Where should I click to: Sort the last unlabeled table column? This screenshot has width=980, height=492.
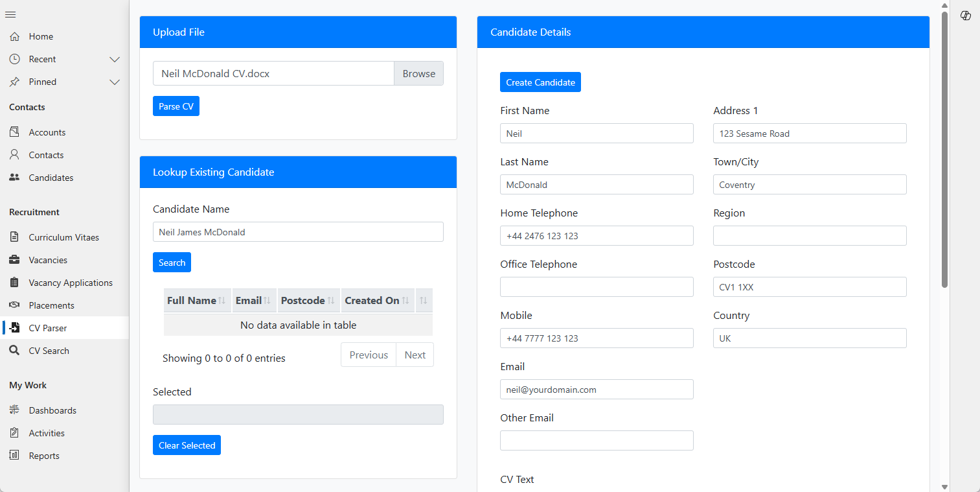click(424, 301)
